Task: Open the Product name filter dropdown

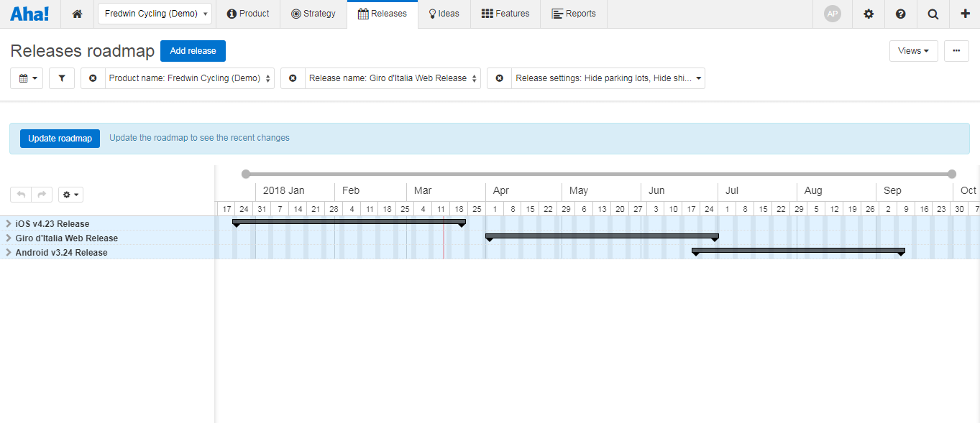Action: [190, 78]
